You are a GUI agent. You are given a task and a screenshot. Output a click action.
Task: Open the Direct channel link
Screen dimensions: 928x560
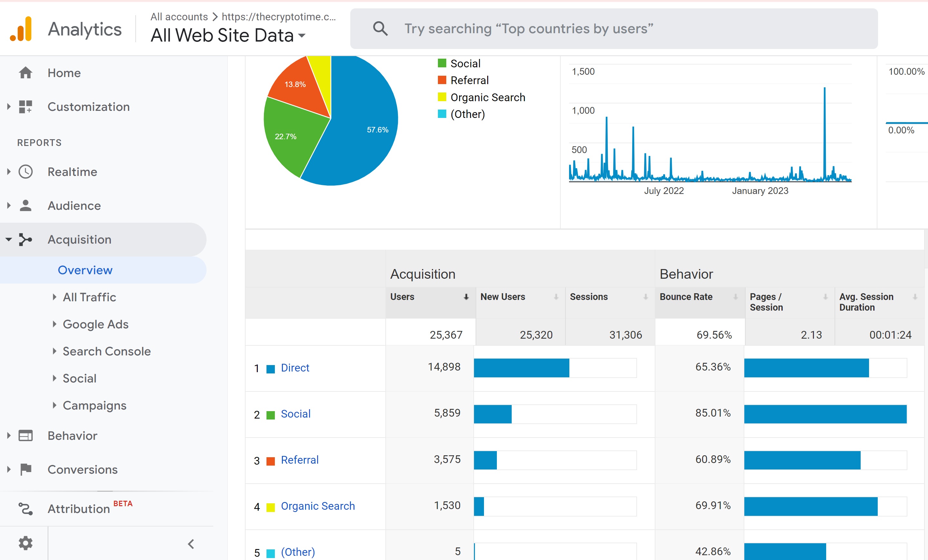[x=295, y=368]
